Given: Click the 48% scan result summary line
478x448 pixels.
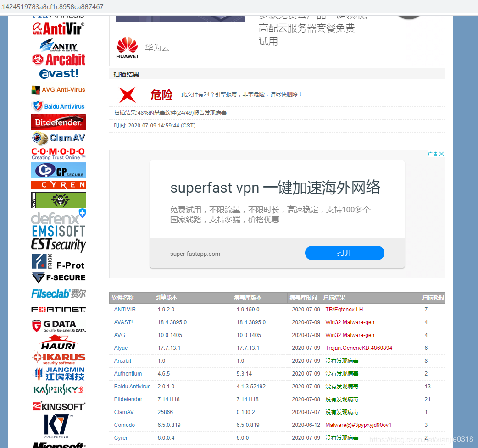Looking at the screenshot, I should 170,113.
